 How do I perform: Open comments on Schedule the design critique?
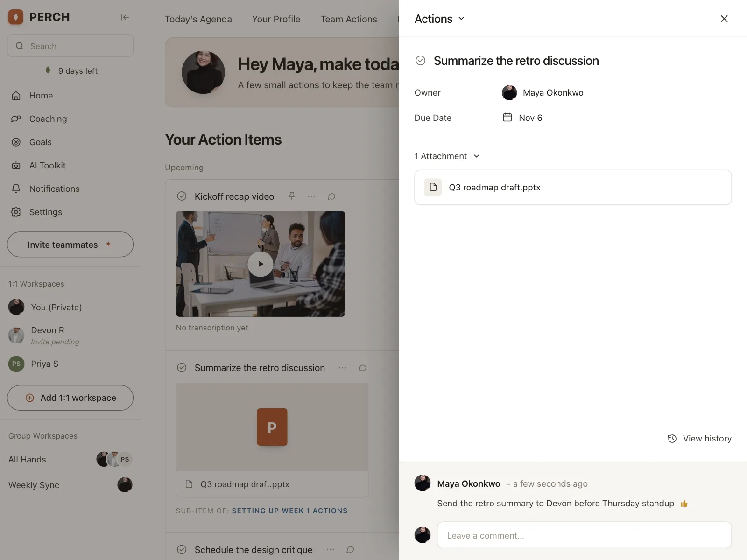350,549
